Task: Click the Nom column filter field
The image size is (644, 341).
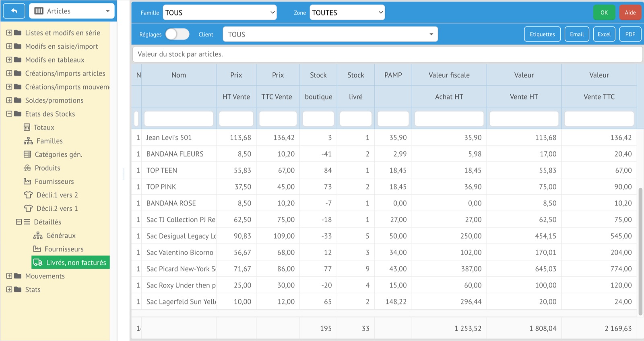Action: click(179, 119)
